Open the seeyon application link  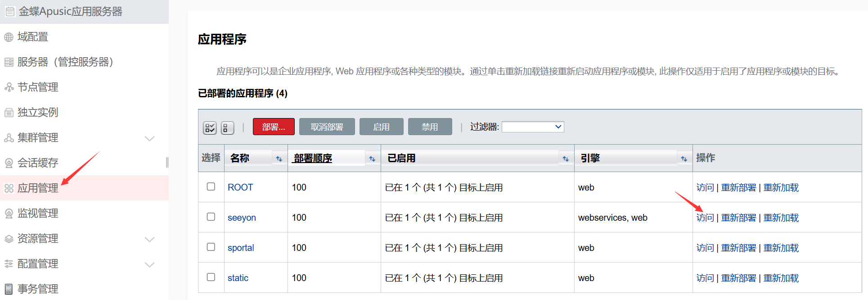click(242, 218)
